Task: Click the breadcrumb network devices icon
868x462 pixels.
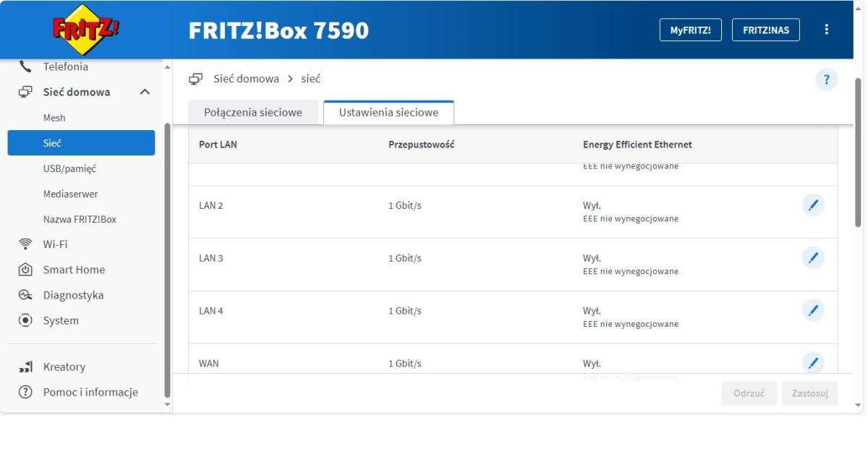Action: tap(195, 79)
